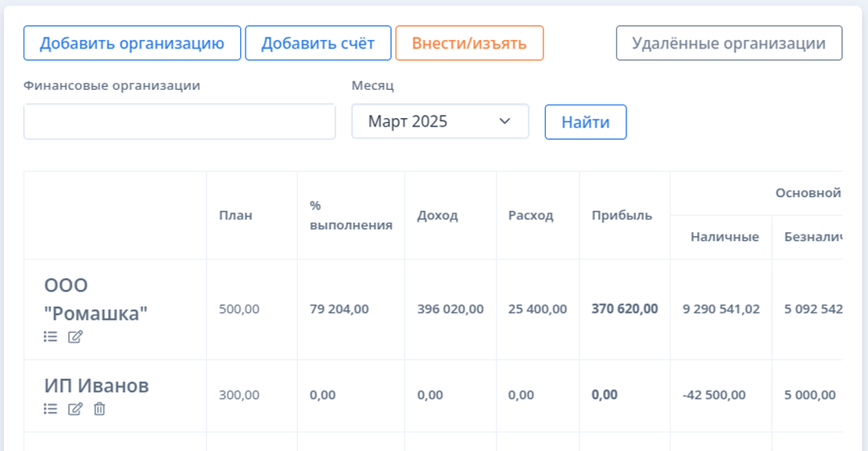Open the Внести/изъять dialog
This screenshot has width=868, height=451.
pyautogui.click(x=470, y=43)
